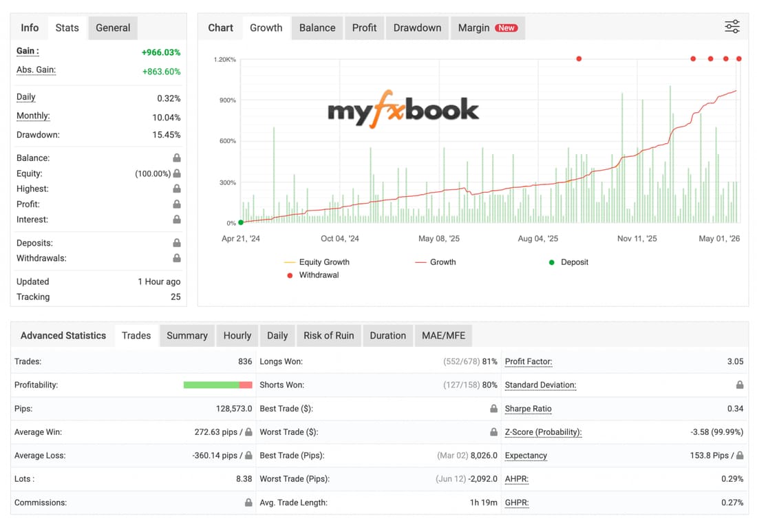The width and height of the screenshot is (757, 532).
Task: Open the Risk of Ruin tab
Action: 329,336
